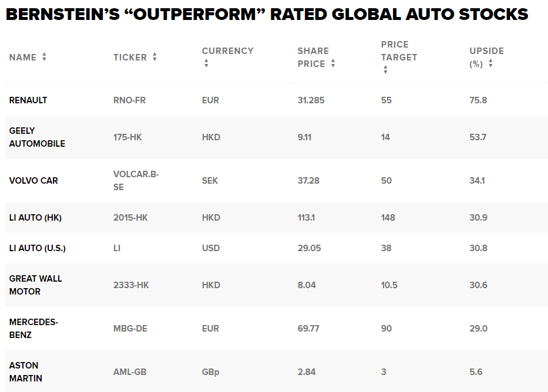Image resolution: width=548 pixels, height=392 pixels.
Task: Select the Li Auto (U.S.) row
Action: click(x=276, y=248)
